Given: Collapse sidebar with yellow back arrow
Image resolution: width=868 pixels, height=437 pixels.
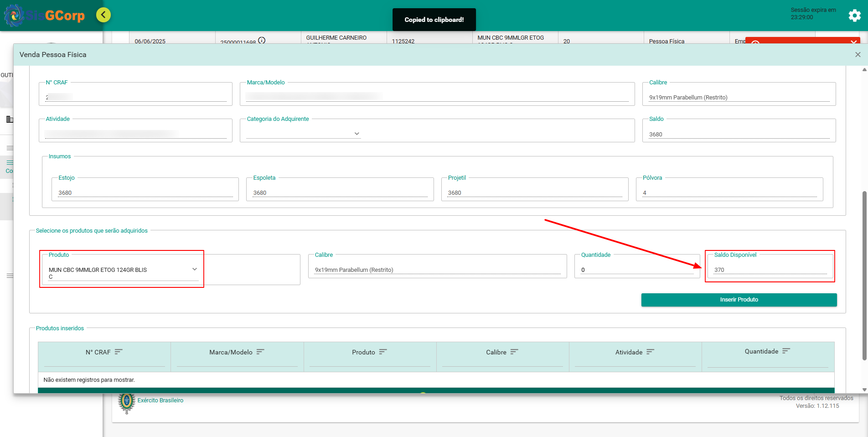Looking at the screenshot, I should click(x=103, y=15).
